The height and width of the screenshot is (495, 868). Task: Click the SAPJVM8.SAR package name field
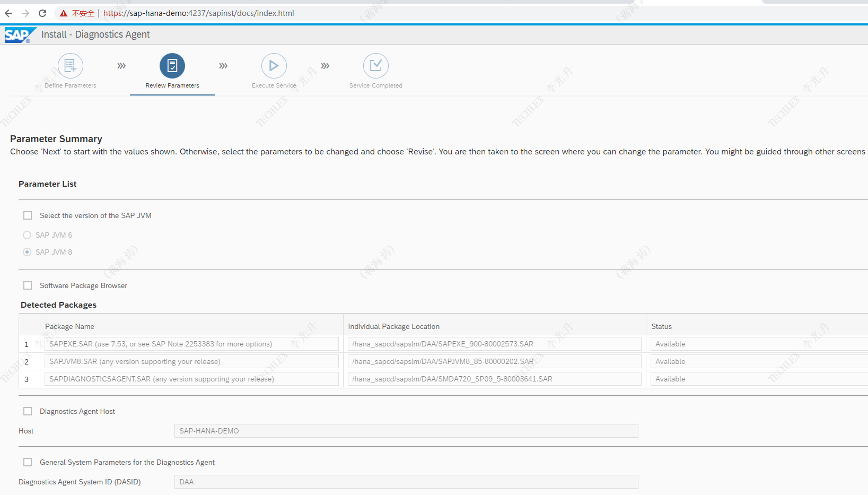(191, 361)
